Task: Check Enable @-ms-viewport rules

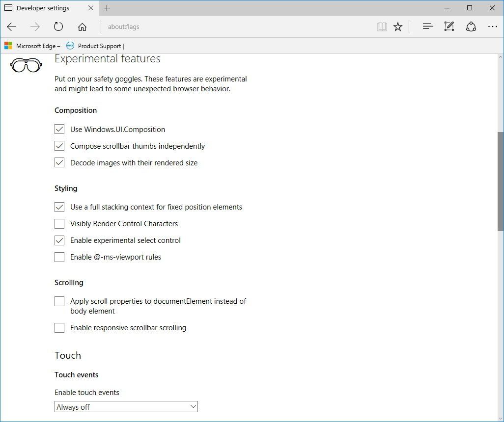Action: pos(59,257)
